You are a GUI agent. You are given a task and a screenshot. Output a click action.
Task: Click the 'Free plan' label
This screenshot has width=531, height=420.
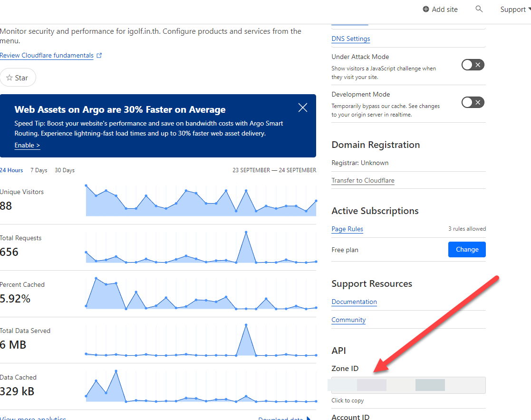(345, 250)
